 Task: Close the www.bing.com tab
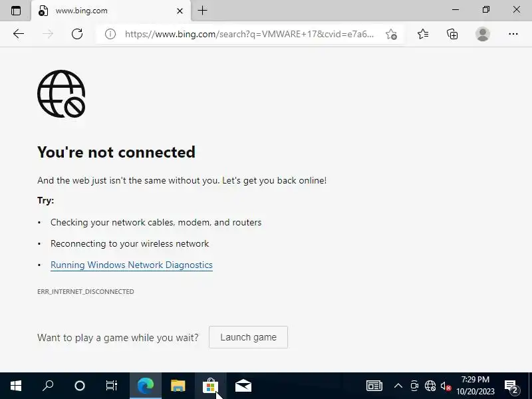tap(180, 11)
